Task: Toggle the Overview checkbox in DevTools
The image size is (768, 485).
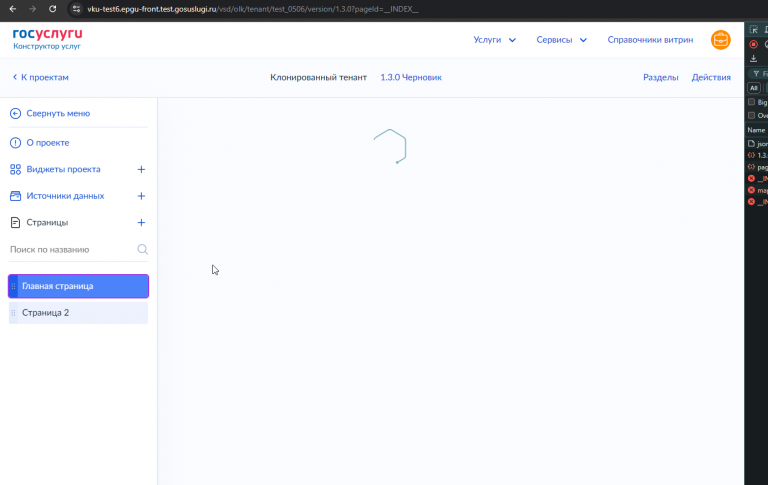Action: 751,115
